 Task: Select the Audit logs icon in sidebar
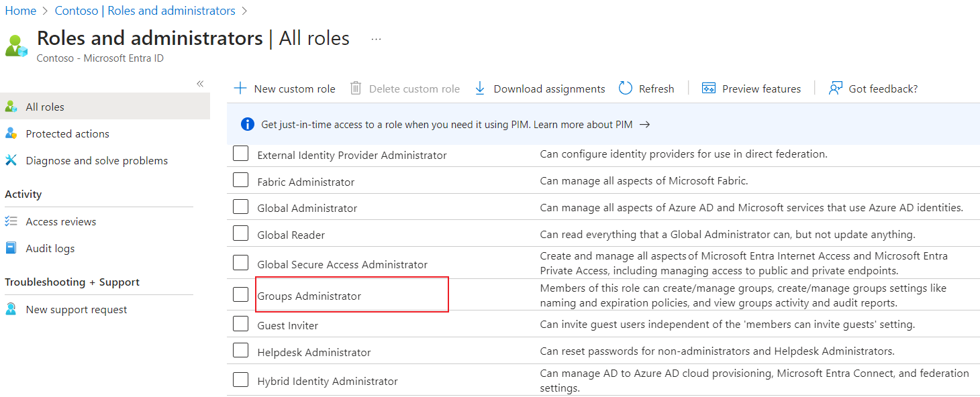[11, 247]
